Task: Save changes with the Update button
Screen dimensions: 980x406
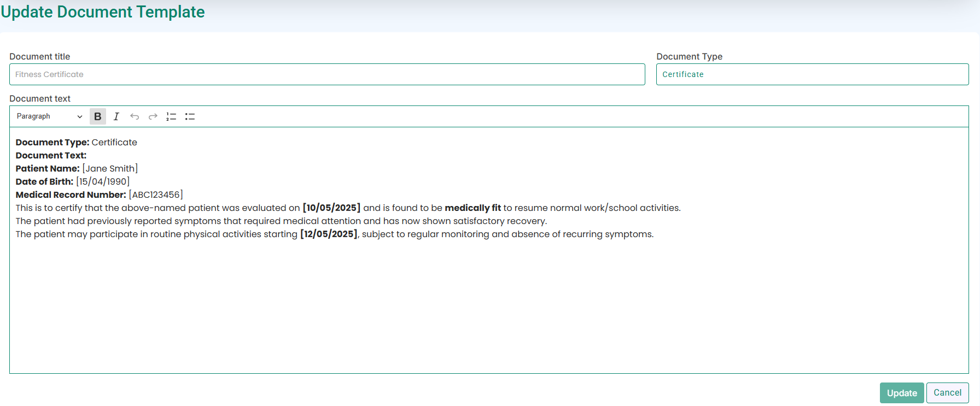Action: tap(902, 393)
